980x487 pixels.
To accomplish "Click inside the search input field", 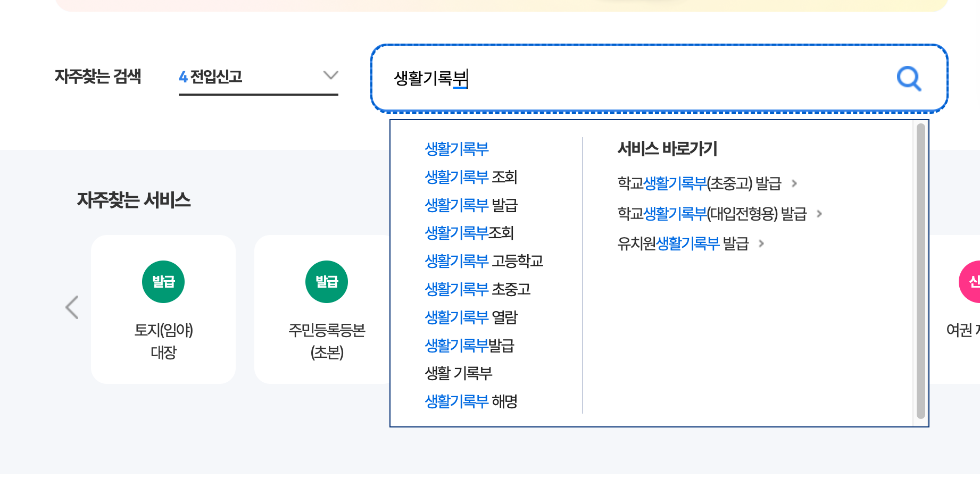I will click(585, 79).
